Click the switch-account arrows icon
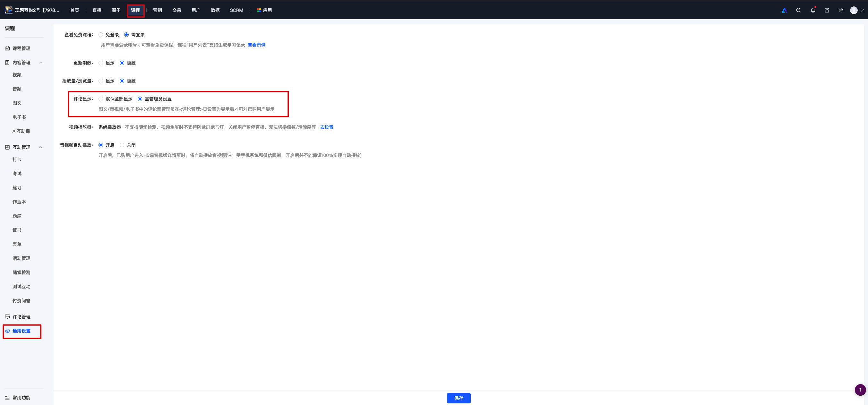 click(841, 11)
